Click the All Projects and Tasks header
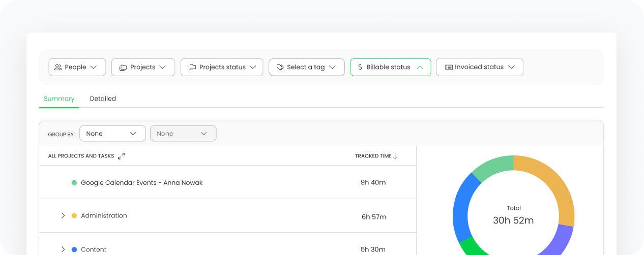Screen dimensions: 644x255 (x=81, y=156)
